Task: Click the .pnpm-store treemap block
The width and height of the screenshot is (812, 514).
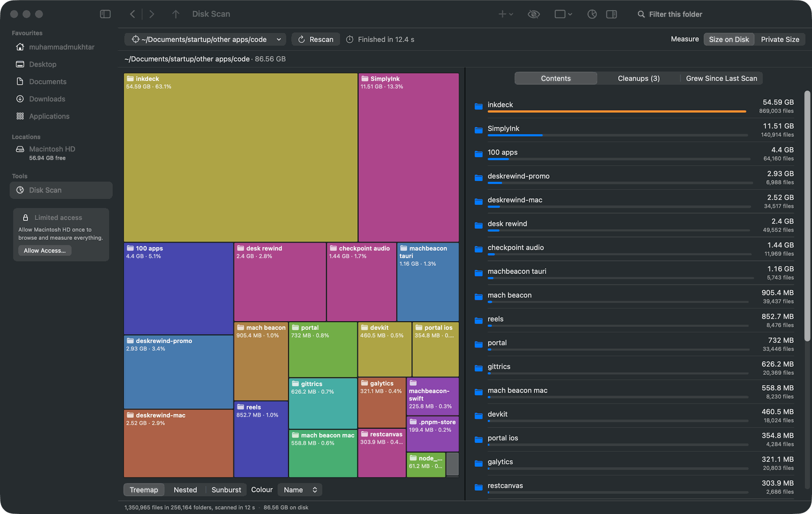Action: tap(432, 434)
